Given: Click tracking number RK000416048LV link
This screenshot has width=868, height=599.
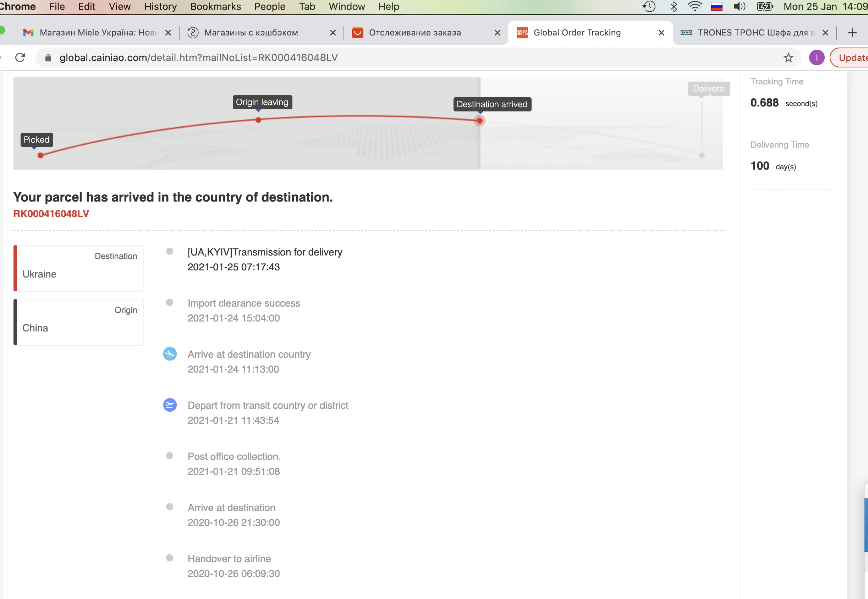Looking at the screenshot, I should click(x=51, y=214).
